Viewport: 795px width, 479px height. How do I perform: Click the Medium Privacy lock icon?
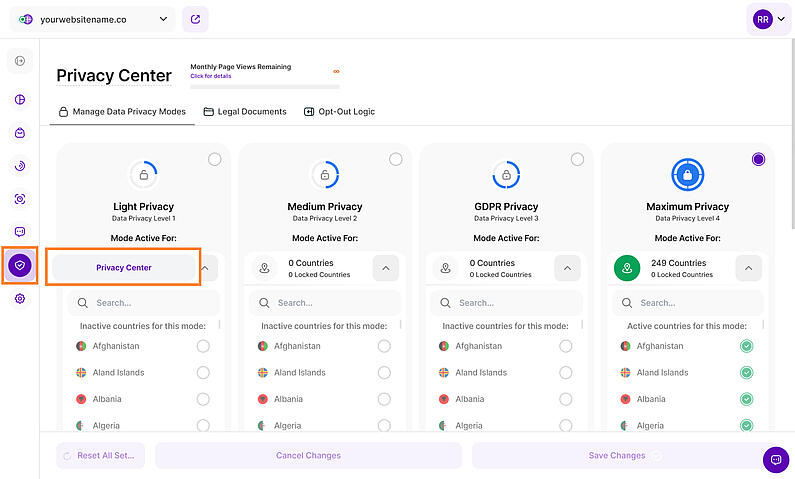[x=325, y=175]
